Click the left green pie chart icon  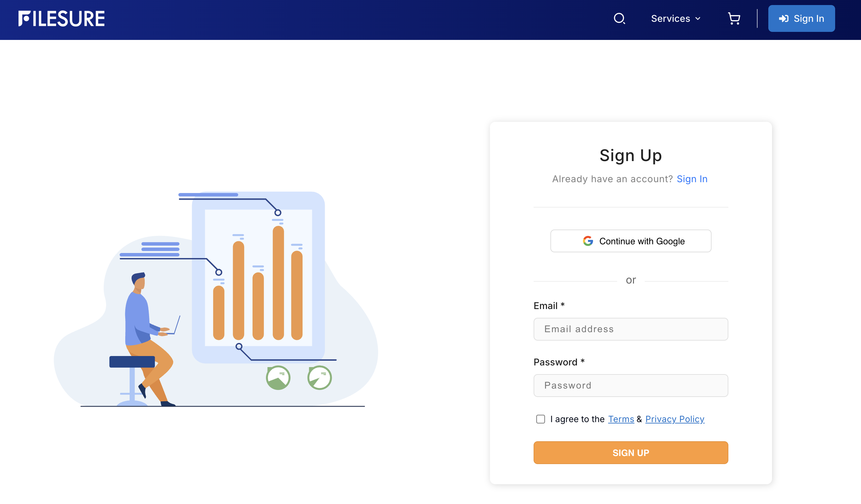[278, 377]
